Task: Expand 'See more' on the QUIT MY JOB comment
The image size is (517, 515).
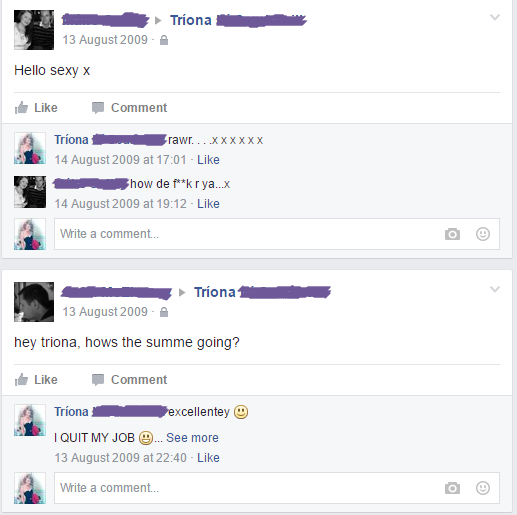Action: coord(192,438)
